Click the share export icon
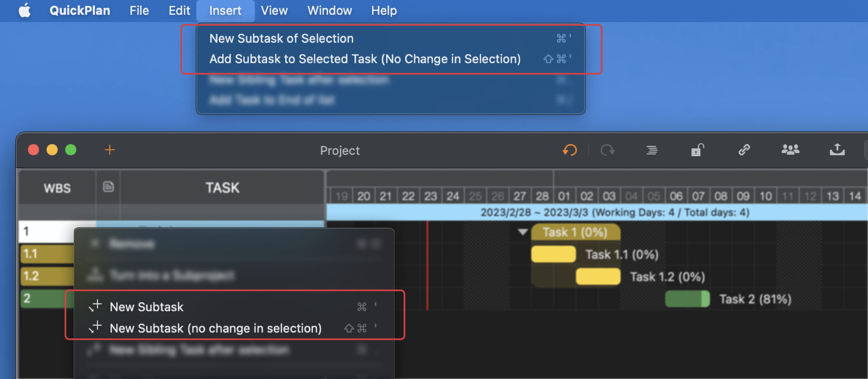The image size is (868, 379). tap(837, 150)
